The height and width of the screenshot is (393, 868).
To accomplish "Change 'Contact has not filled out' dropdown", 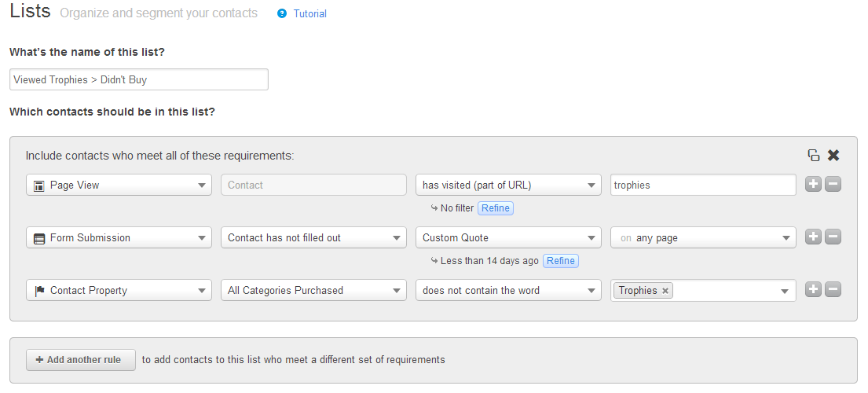I will [313, 237].
